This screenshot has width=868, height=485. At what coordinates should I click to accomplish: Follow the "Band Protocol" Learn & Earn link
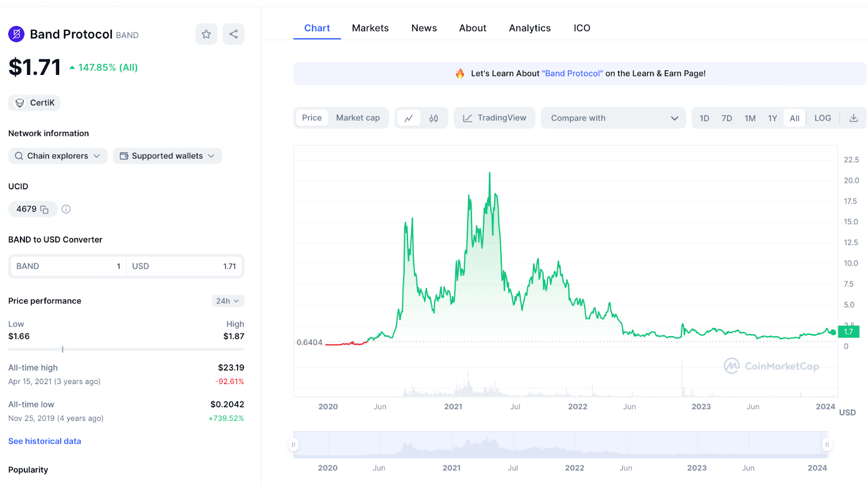tap(572, 73)
